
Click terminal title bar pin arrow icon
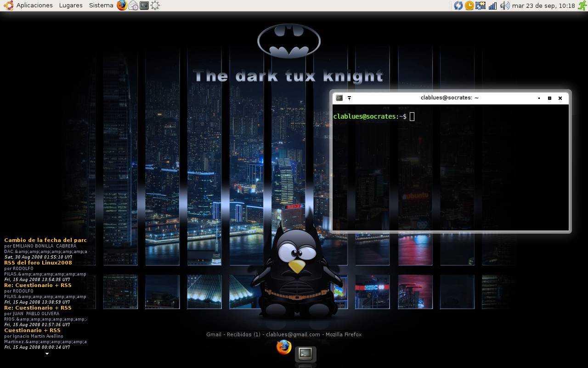click(349, 98)
